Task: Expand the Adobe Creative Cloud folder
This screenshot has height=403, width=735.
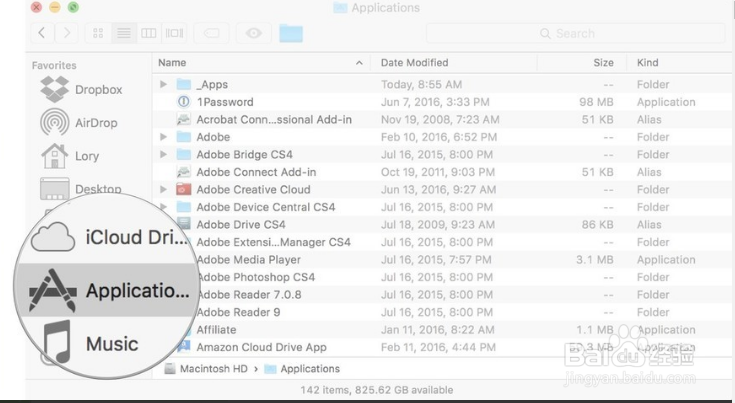Action: click(x=163, y=189)
